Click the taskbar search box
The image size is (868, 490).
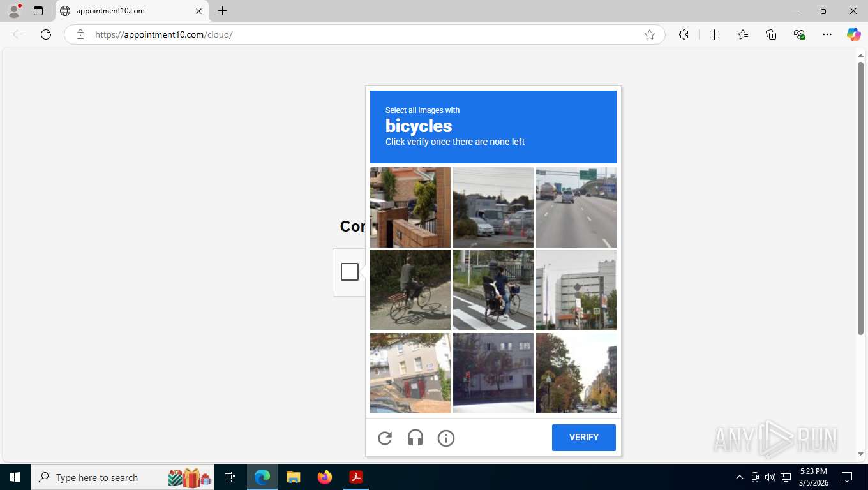123,477
